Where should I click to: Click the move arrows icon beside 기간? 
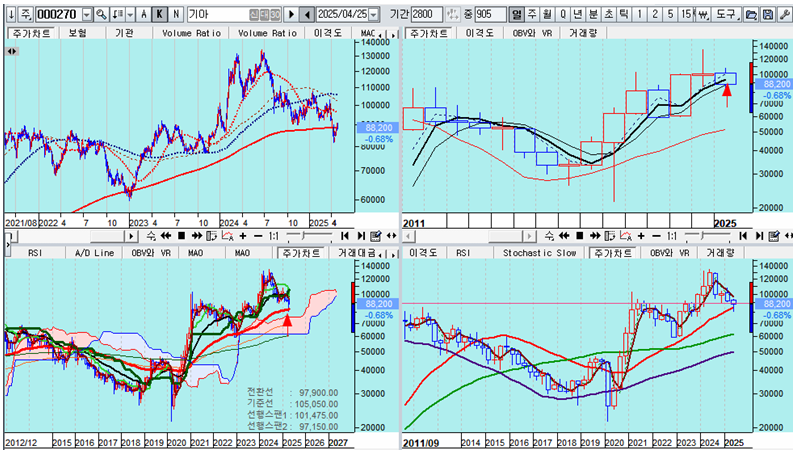pos(453,14)
